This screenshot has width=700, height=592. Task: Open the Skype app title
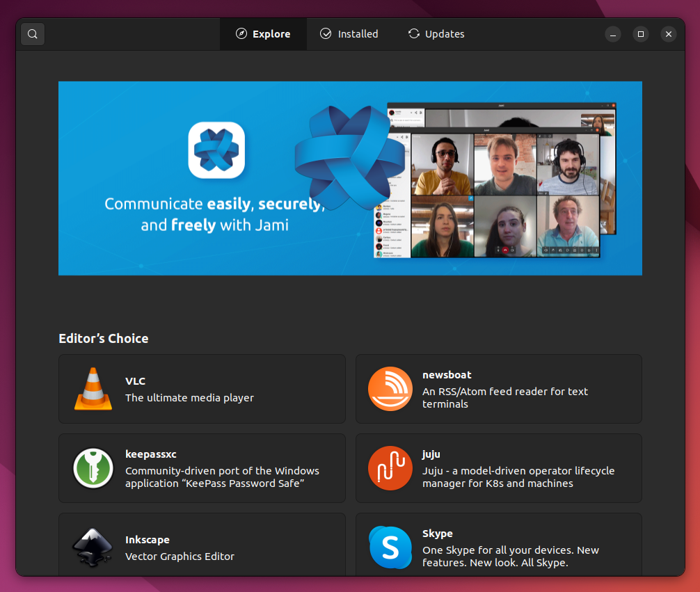pyautogui.click(x=438, y=534)
